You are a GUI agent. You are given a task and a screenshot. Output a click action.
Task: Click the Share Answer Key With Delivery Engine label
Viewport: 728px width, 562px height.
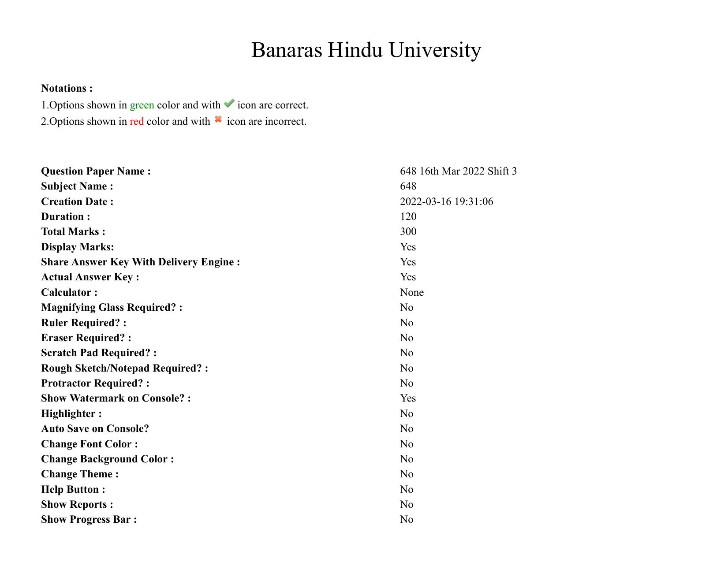[140, 262]
